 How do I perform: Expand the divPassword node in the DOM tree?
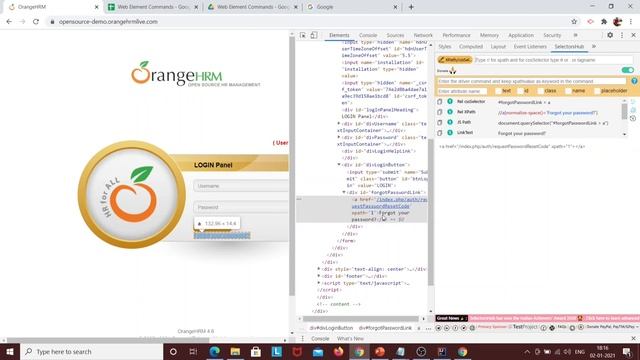click(x=338, y=137)
